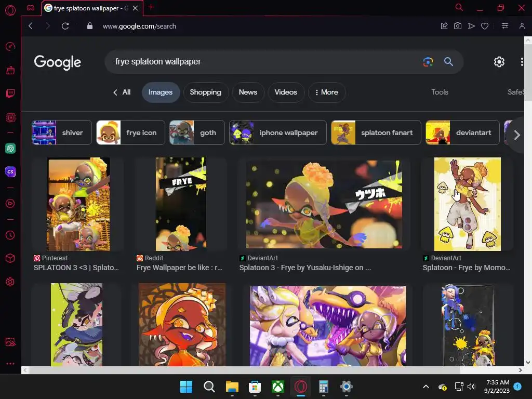Open History clock icon in sidebar
Viewport: 532px width, 399px height.
10,235
